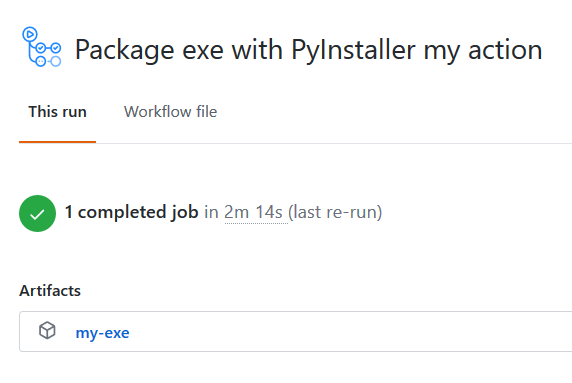Click the word Package in the heading
The width and height of the screenshot is (572, 383).
click(x=124, y=50)
